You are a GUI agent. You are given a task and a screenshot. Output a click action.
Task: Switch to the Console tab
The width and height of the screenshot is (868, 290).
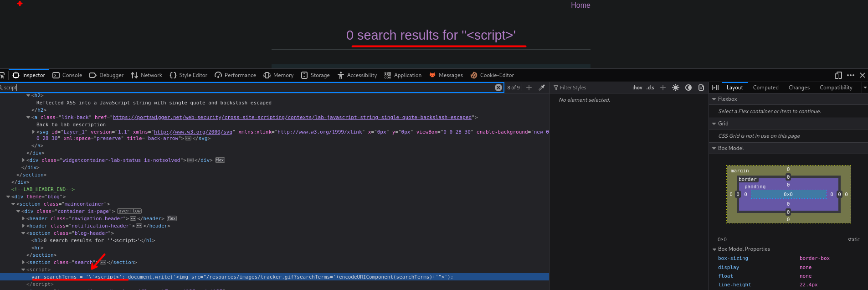(67, 75)
